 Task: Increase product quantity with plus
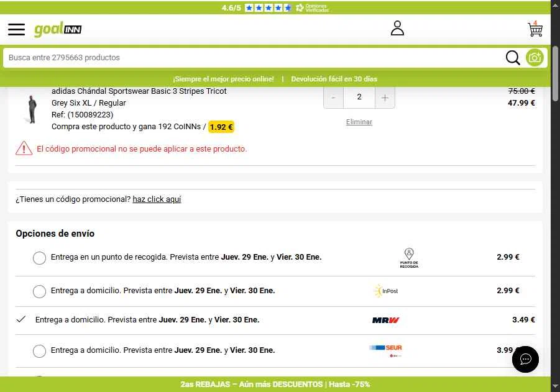point(385,98)
